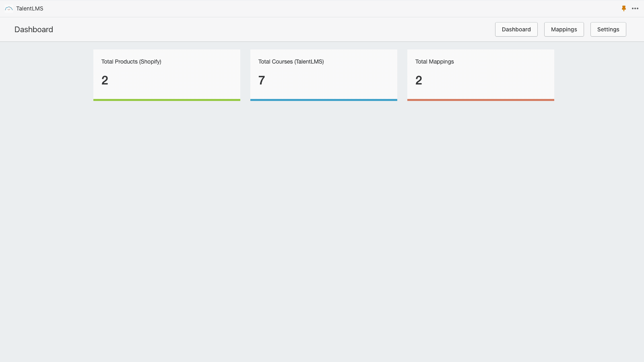Screen dimensions: 644x362
Task: Select the Total Mappings label
Action: pos(434,62)
